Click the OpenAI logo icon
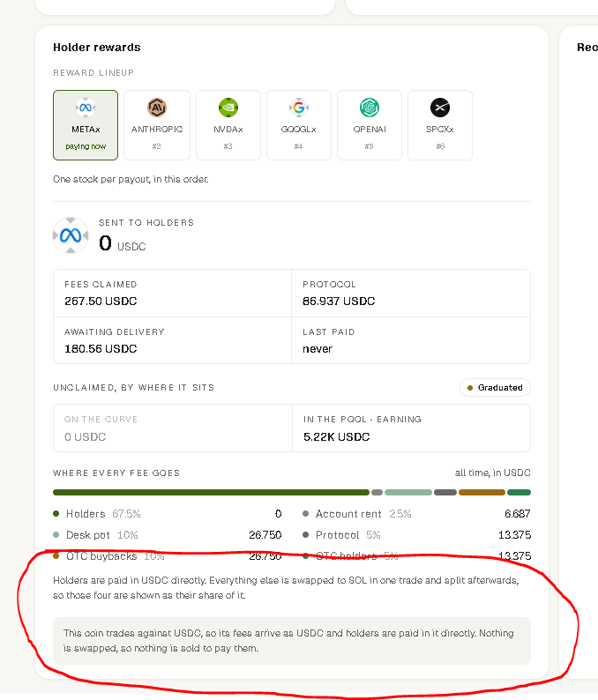This screenshot has width=598, height=700. click(370, 108)
